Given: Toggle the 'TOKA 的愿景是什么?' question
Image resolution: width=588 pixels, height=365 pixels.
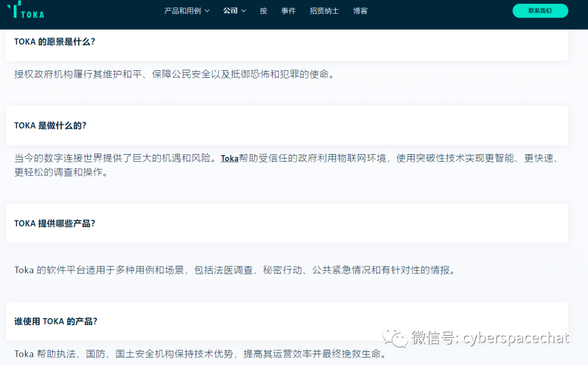Looking at the screenshot, I should [x=287, y=45].
